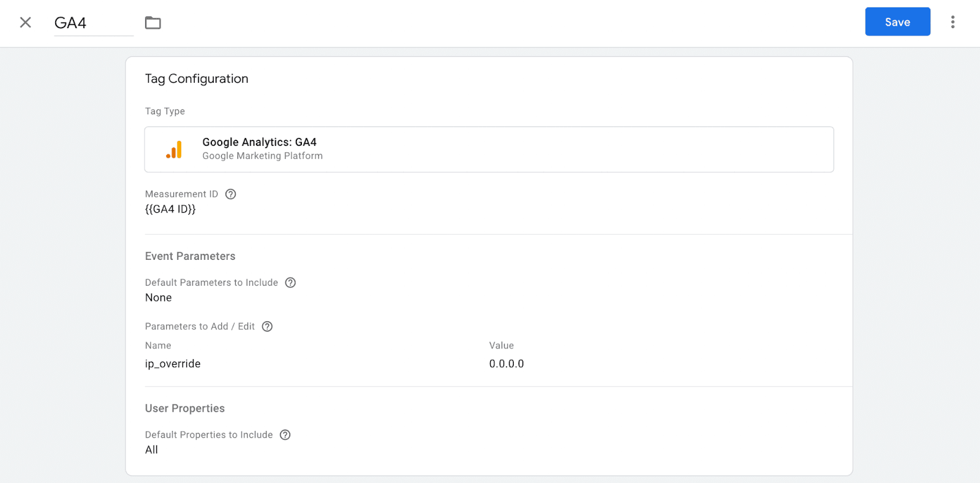Click the User Properties section heading
Viewport: 980px width, 483px height.
click(185, 408)
